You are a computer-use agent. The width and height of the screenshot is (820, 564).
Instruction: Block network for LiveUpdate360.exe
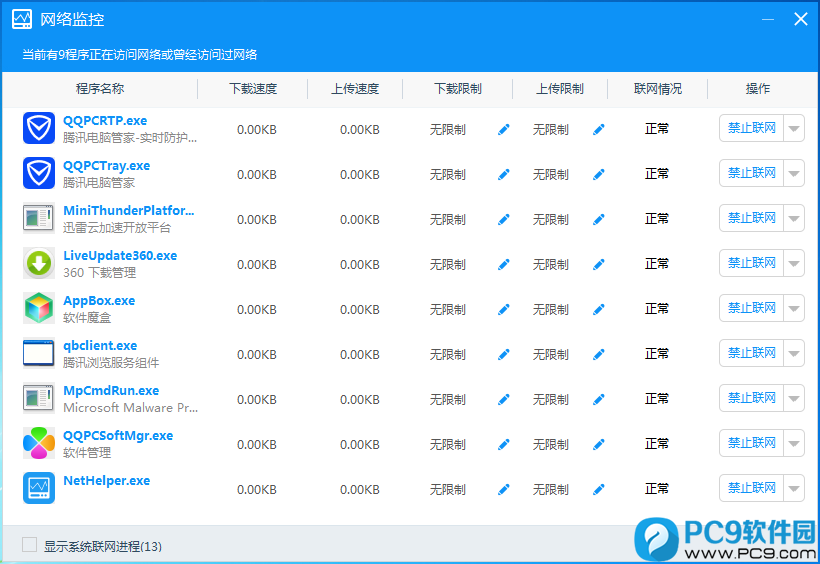tap(751, 263)
